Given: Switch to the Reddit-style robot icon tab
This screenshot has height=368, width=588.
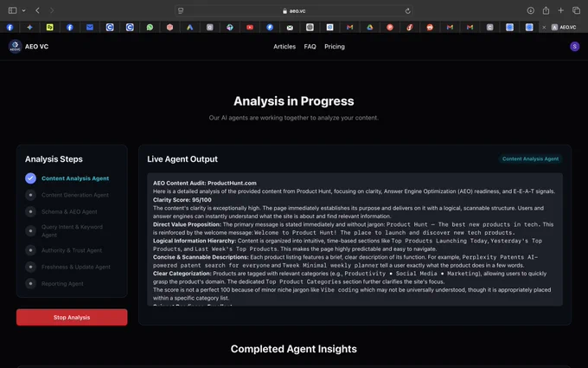Looking at the screenshot, I should [x=430, y=27].
